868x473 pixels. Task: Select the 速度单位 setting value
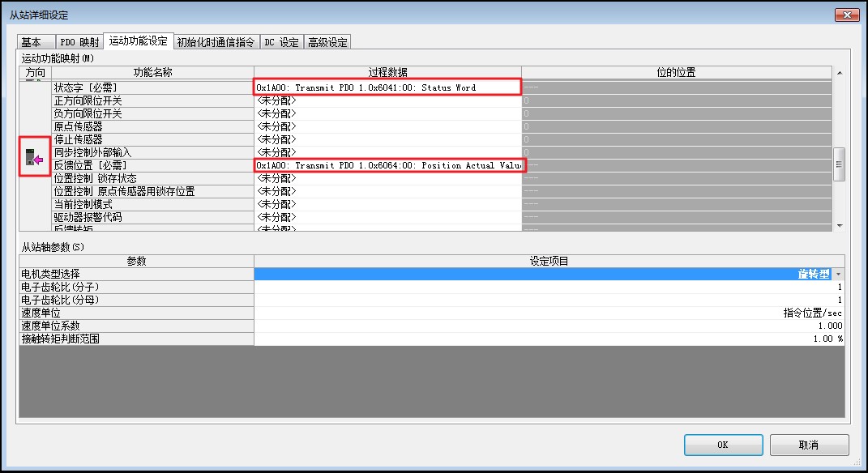pos(548,313)
